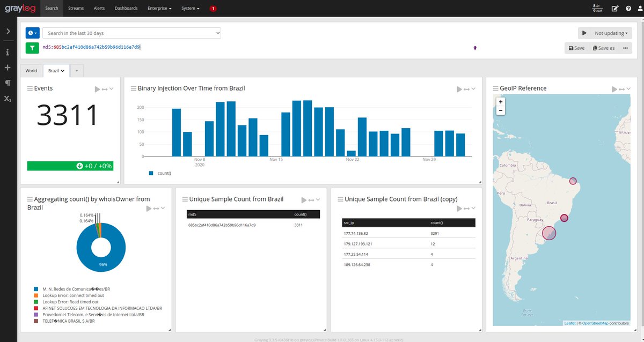Open the sidebar description info icon
This screenshot has height=342, width=644.
[8, 53]
